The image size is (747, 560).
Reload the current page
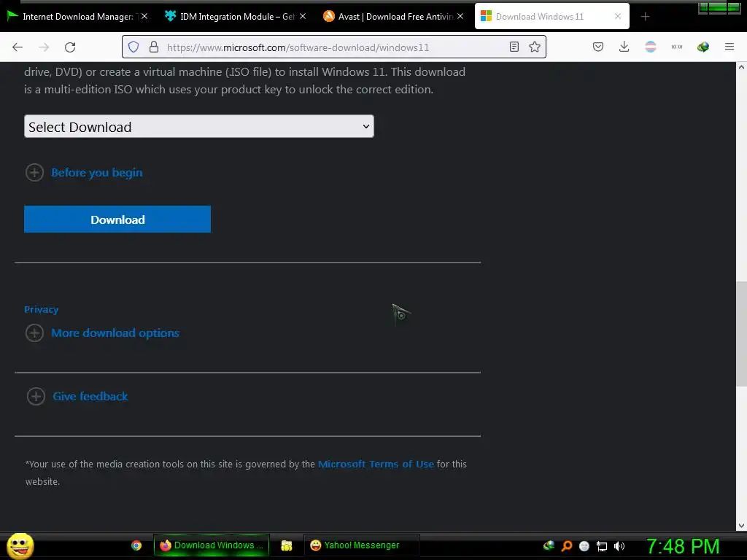[x=70, y=47]
